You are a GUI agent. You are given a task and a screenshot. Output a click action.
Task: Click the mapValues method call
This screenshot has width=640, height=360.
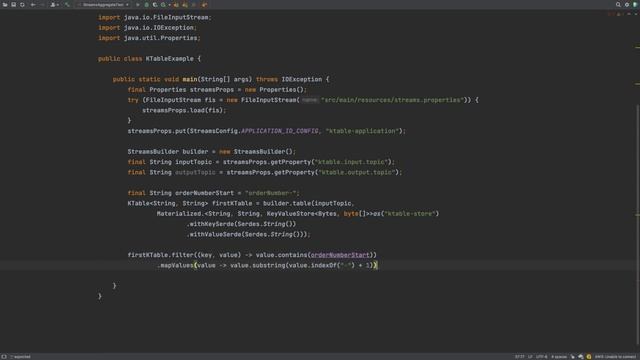(176, 265)
